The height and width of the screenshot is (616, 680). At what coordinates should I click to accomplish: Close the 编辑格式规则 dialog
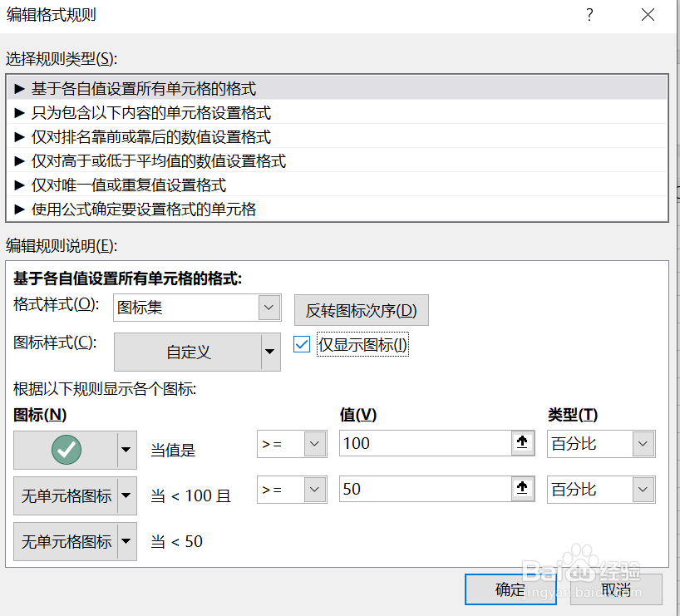(x=648, y=15)
